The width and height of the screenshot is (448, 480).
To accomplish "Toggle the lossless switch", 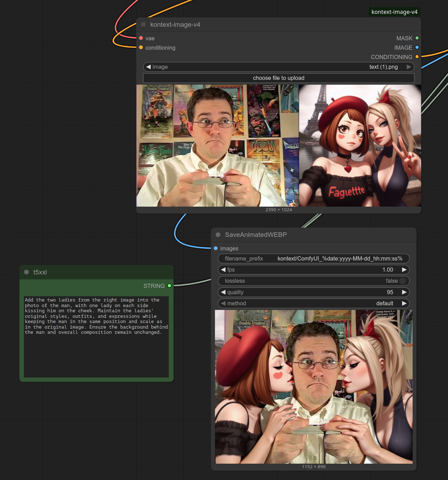I will pos(403,281).
